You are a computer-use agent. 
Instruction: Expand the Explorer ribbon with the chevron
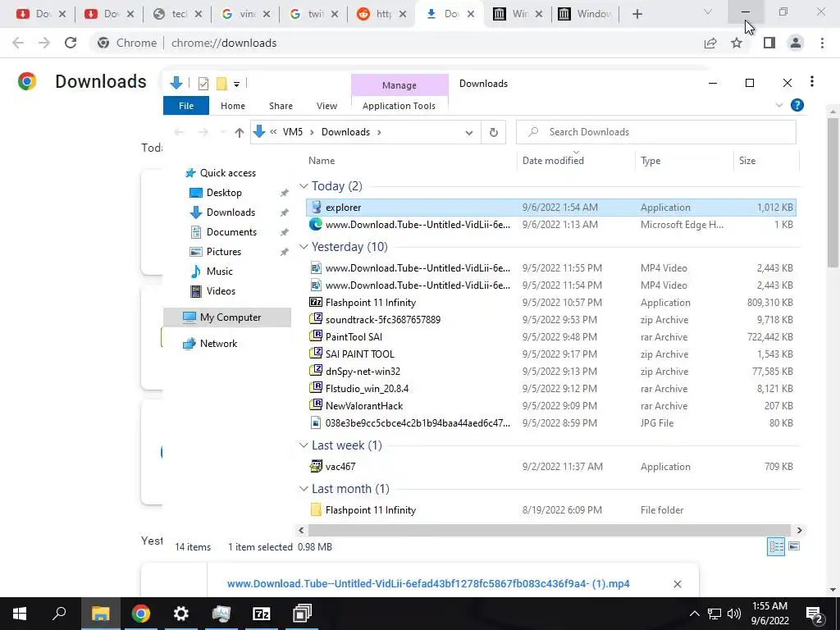pyautogui.click(x=779, y=106)
